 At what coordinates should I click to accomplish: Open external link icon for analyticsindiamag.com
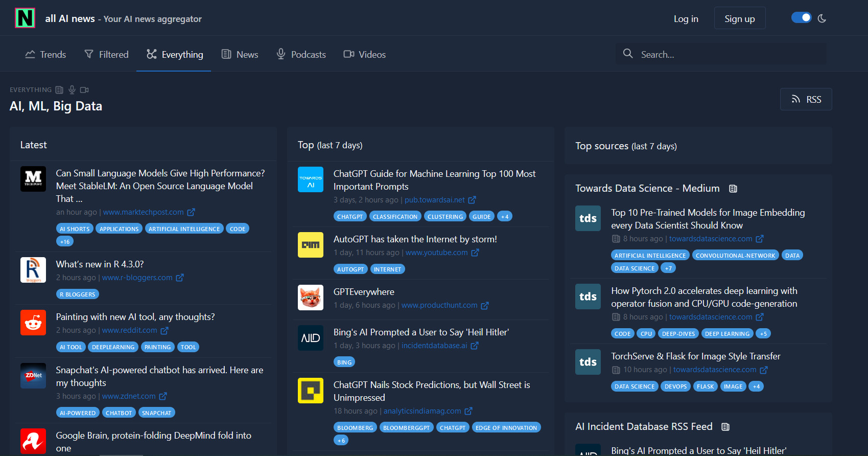tap(468, 411)
